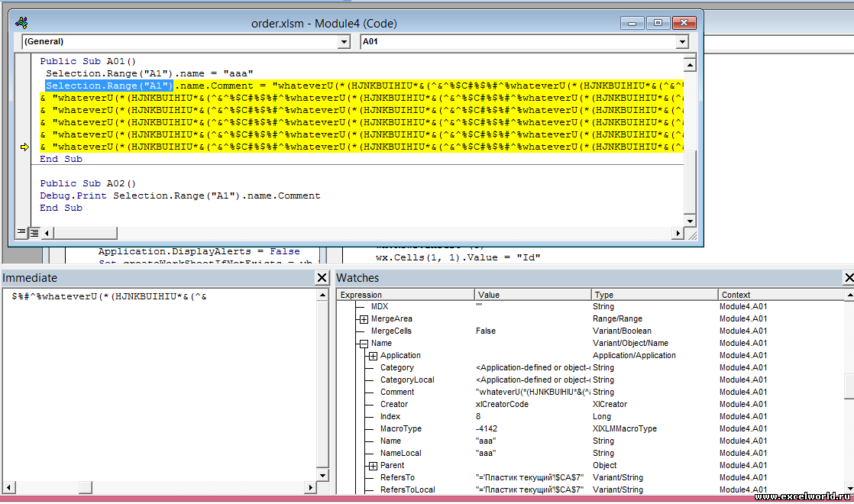
Task: Close the Immediate window
Action: tap(322, 277)
